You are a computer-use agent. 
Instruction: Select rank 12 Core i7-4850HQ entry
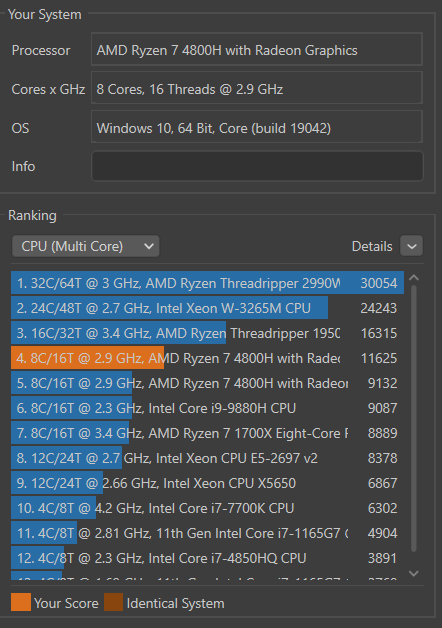pos(207,558)
